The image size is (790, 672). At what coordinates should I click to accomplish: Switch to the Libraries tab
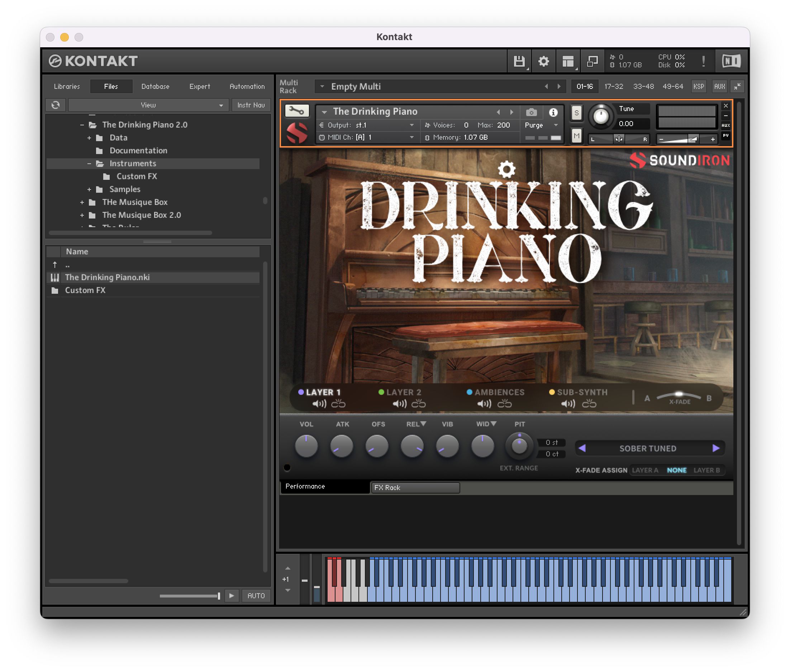[67, 86]
